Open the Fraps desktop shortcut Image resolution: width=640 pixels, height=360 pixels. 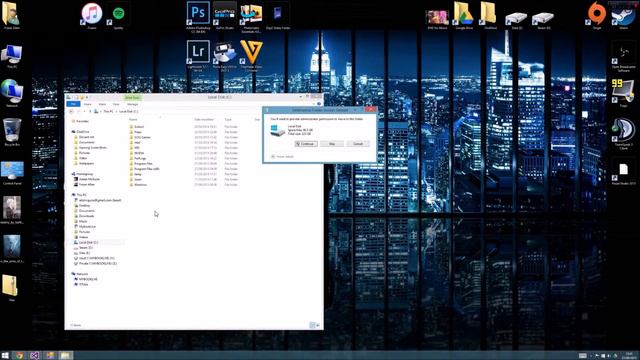(623, 93)
